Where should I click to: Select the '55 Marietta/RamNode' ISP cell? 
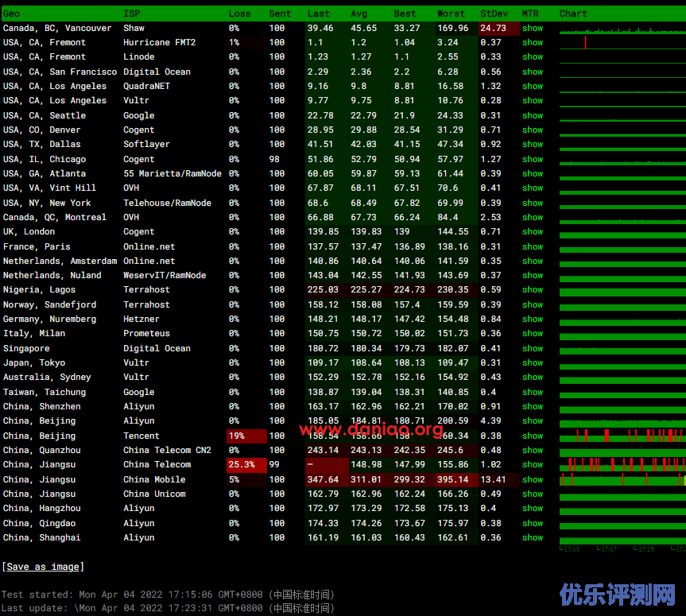[172, 174]
